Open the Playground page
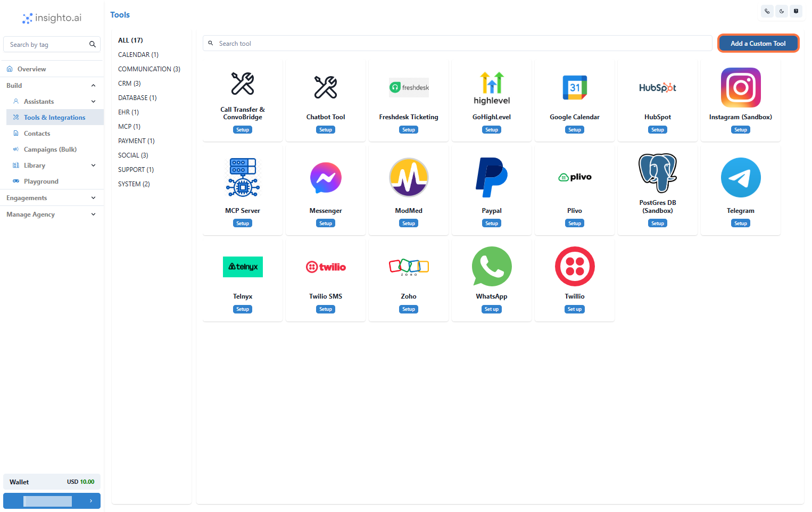Viewport: 812px width, 512px height. pos(40,181)
